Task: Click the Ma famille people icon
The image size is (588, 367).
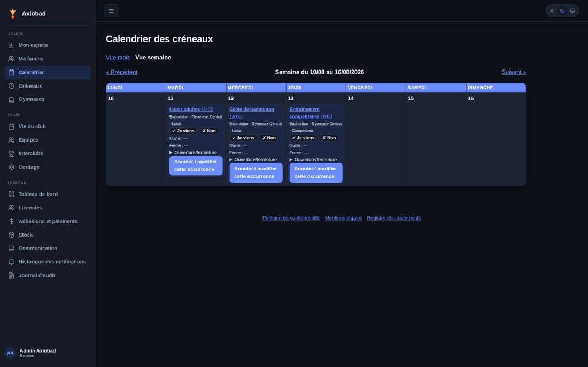Action: (11, 59)
